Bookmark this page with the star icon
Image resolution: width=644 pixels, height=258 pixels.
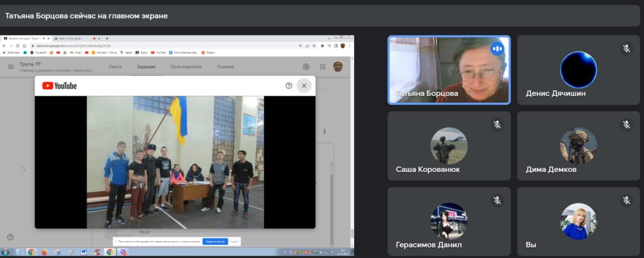click(314, 46)
